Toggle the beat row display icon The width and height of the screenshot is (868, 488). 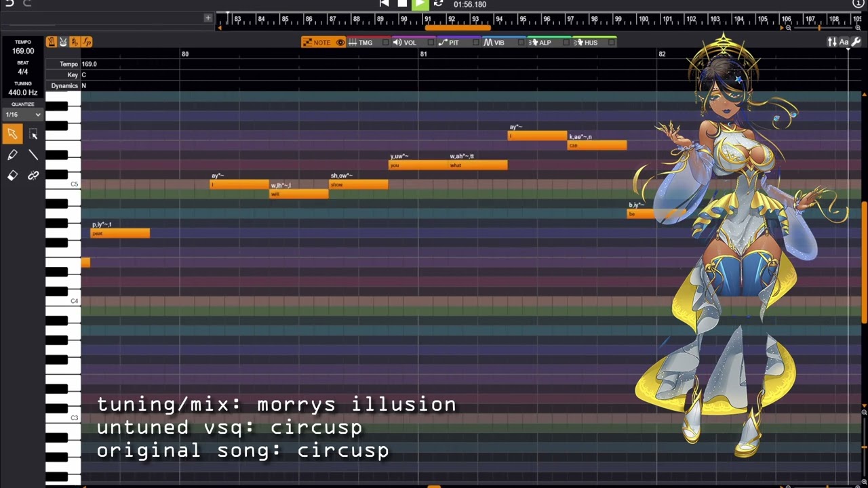click(63, 42)
